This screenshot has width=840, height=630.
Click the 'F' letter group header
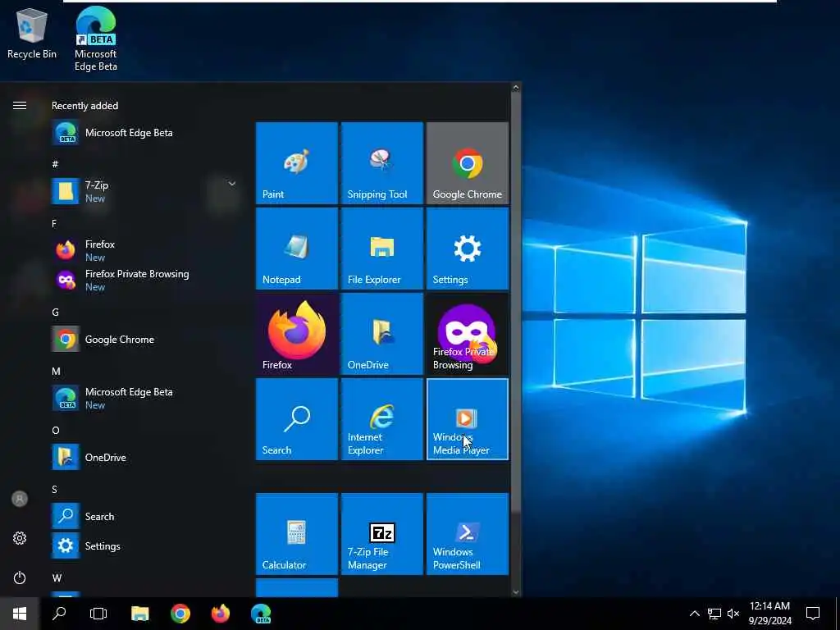click(54, 223)
